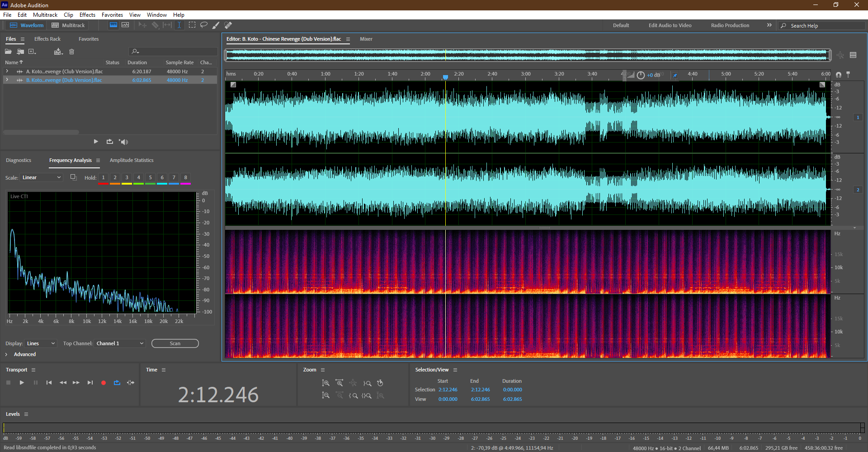Zoom in at in point
This screenshot has height=452, width=868.
(x=354, y=395)
